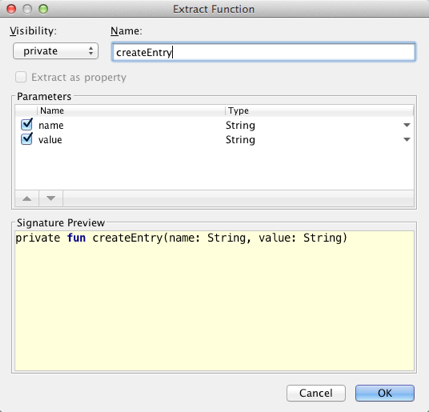This screenshot has width=429, height=412.
Task: Move selected parameter up with arrow
Action: [x=27, y=199]
